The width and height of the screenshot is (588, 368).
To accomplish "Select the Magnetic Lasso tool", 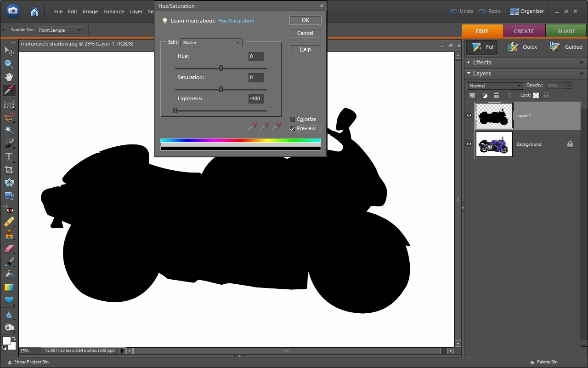I will (9, 117).
